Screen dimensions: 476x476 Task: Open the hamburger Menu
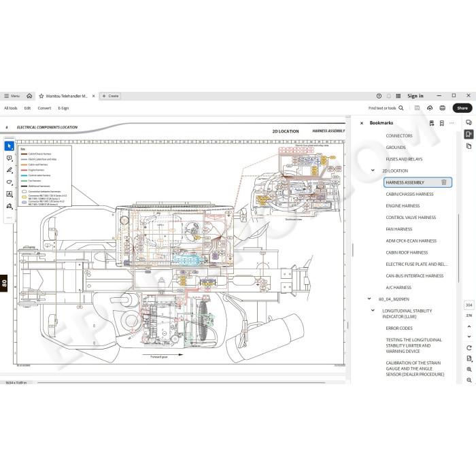point(12,96)
